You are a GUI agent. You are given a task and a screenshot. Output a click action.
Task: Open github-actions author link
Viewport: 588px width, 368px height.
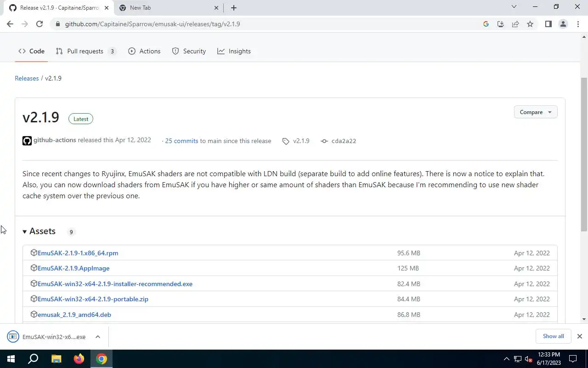[x=55, y=140]
